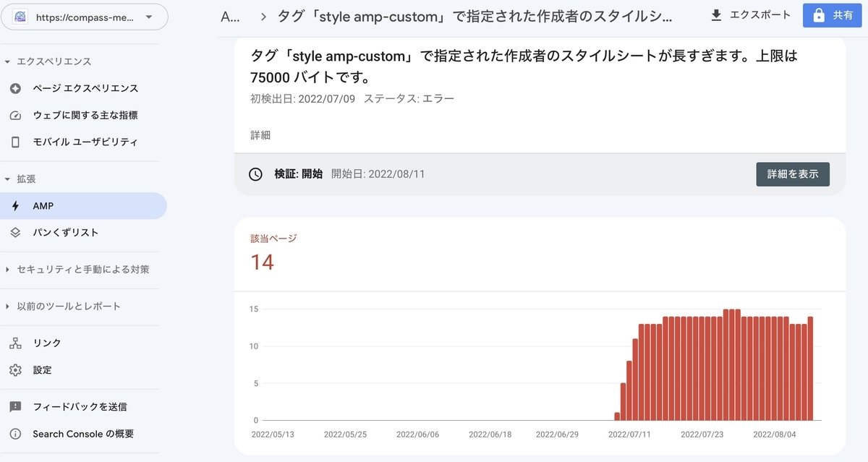Open the リンク page

pyautogui.click(x=83, y=343)
